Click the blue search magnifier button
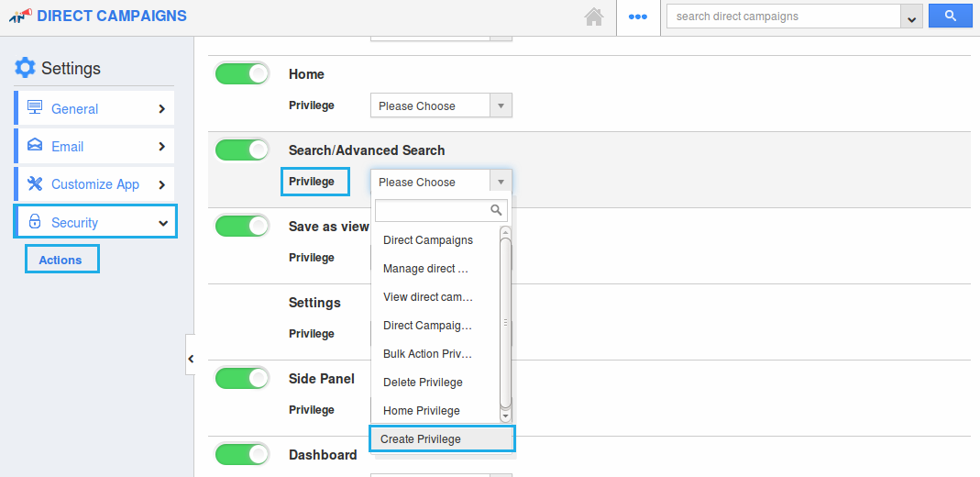Viewport: 980px width, 477px height. coord(950,16)
